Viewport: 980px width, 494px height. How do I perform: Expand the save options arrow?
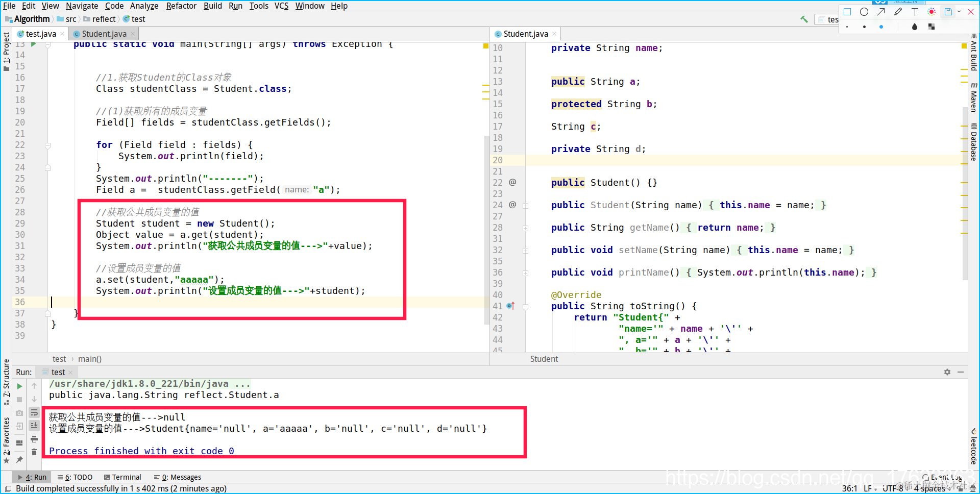coord(959,12)
